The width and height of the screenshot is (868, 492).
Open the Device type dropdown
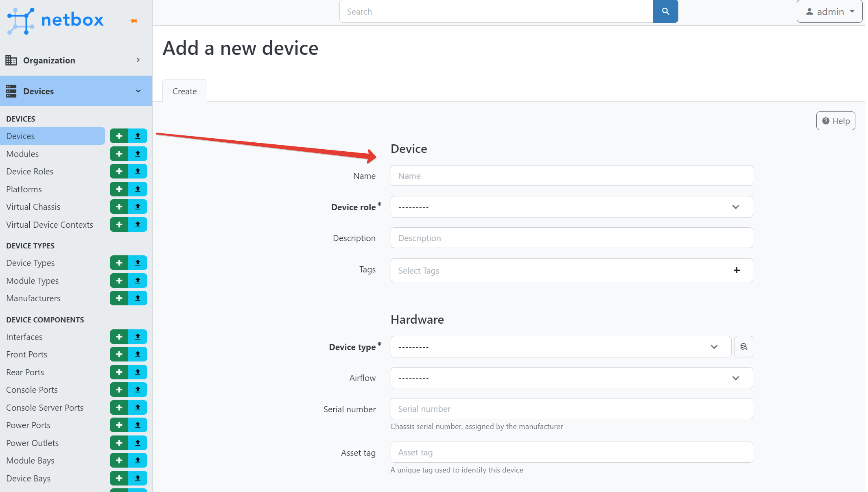(x=560, y=347)
